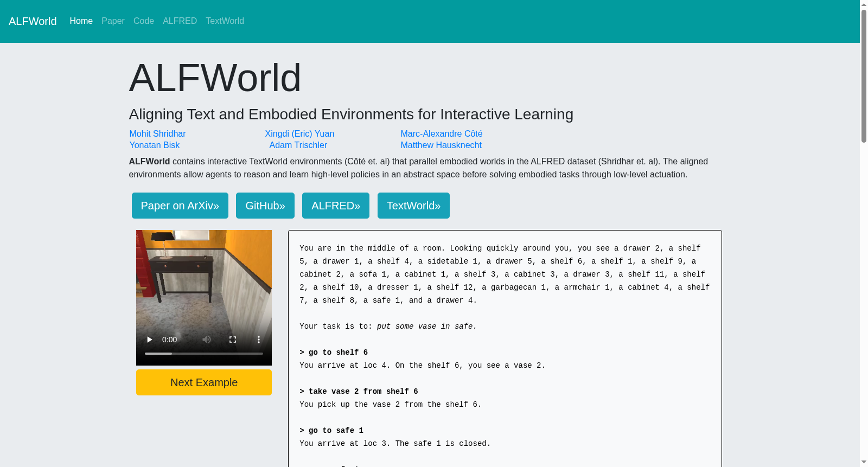Enter fullscreen mode on the video
This screenshot has height=467, width=868.
coord(233,340)
